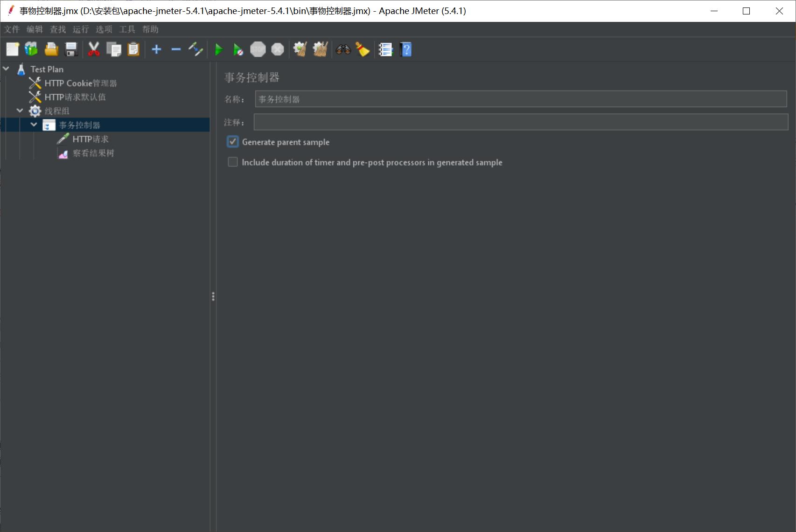Open the Function helper list icon

pyautogui.click(x=385, y=49)
